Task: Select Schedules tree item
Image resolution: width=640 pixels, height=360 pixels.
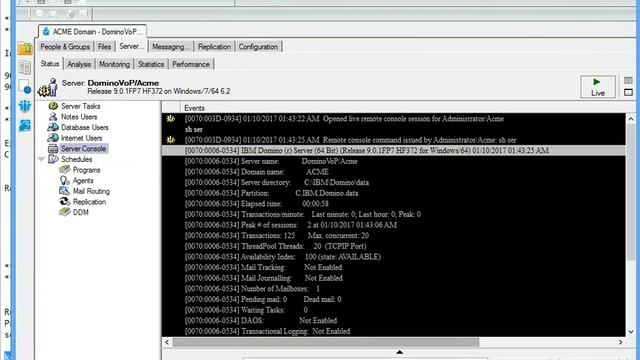Action: 77,159
